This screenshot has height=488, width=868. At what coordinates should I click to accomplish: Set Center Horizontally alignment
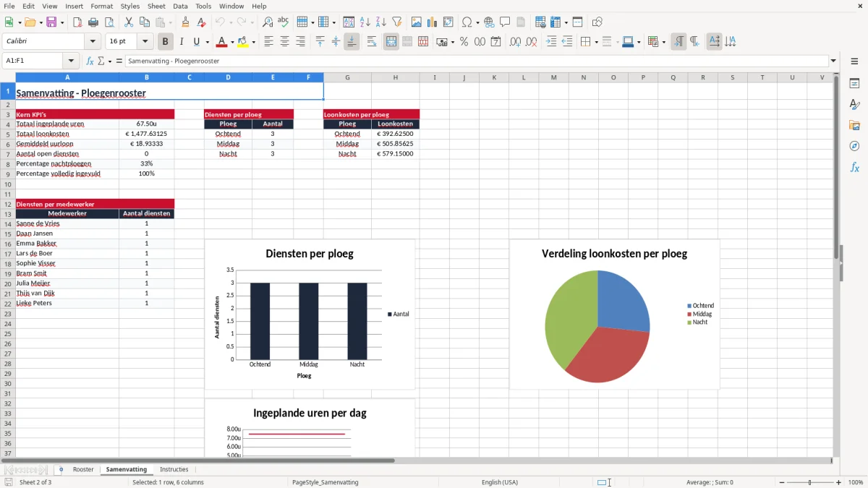[x=284, y=42]
